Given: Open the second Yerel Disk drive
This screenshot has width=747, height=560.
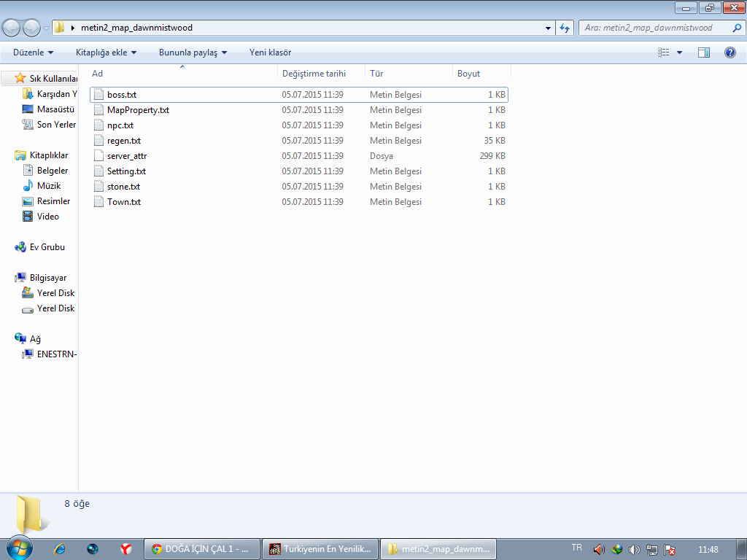Looking at the screenshot, I should pos(49,308).
